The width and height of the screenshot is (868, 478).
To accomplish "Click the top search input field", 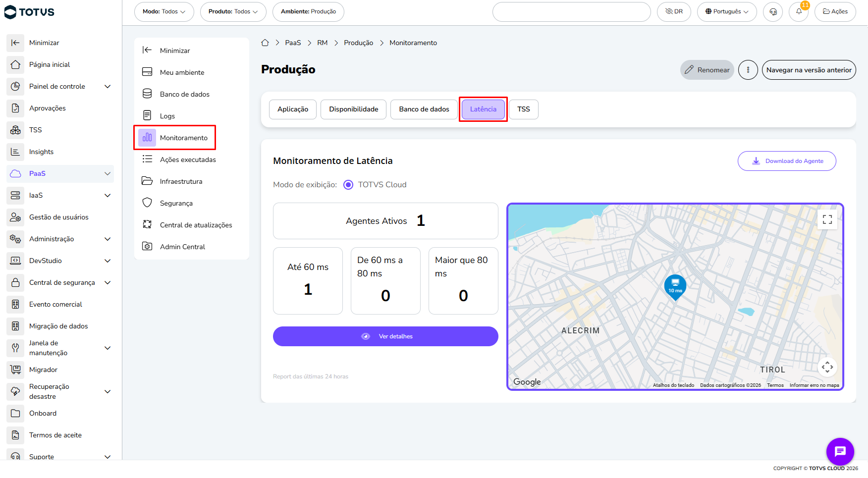I will pyautogui.click(x=572, y=12).
